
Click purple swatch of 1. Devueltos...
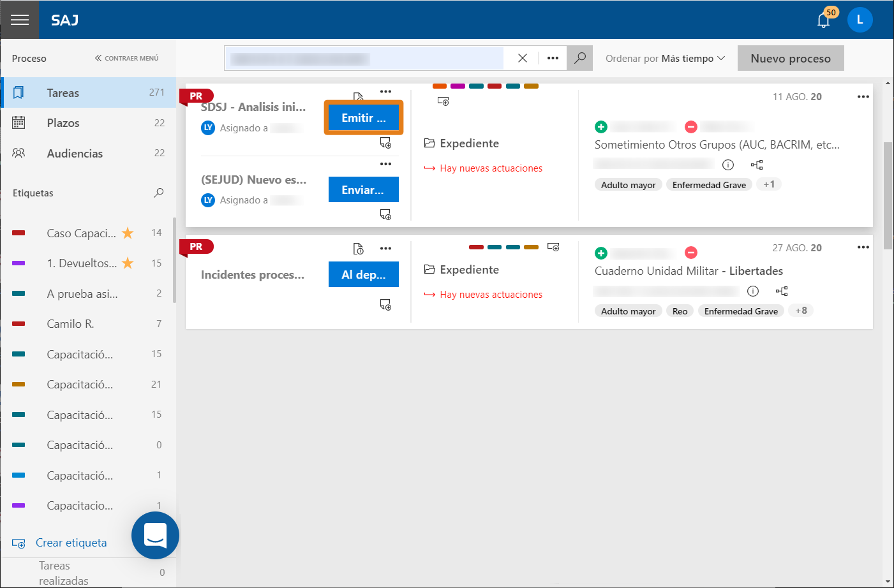tap(19, 263)
